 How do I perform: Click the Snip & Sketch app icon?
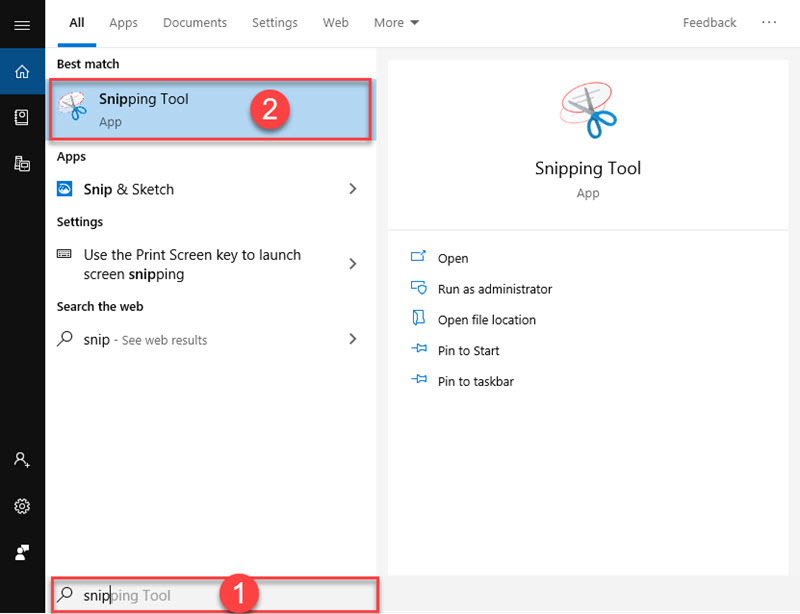[64, 189]
